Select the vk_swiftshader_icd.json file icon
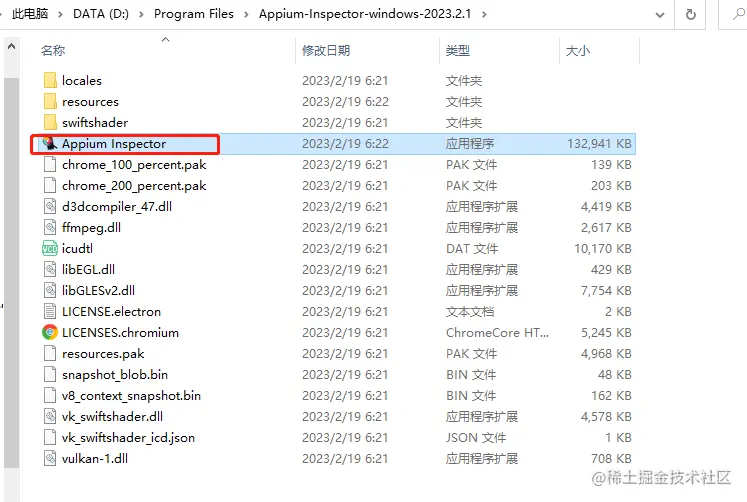 click(50, 437)
